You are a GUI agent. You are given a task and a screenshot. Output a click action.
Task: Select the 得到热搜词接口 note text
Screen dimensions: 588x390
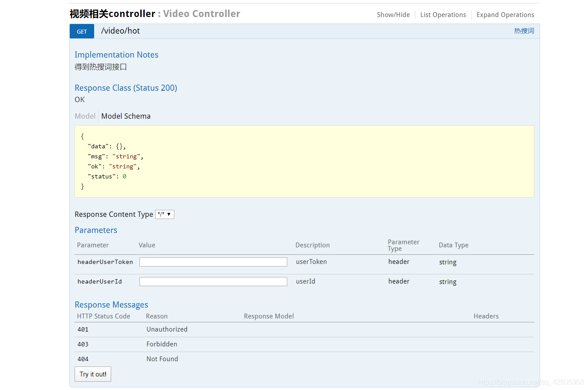point(101,67)
